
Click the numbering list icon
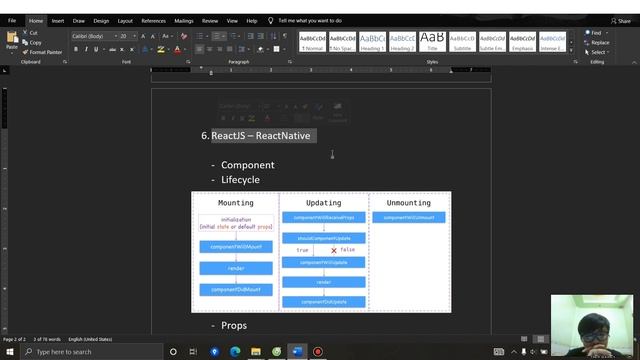[x=217, y=36]
